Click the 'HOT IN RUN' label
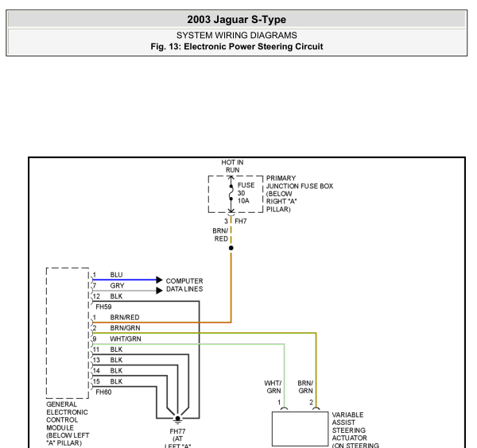The width and height of the screenshot is (477, 448). pos(232,166)
